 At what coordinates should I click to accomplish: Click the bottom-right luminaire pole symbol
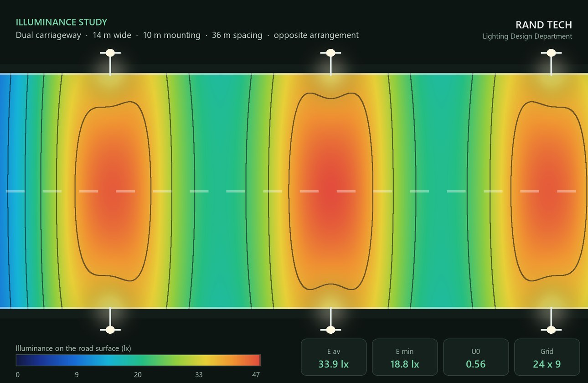(x=551, y=321)
